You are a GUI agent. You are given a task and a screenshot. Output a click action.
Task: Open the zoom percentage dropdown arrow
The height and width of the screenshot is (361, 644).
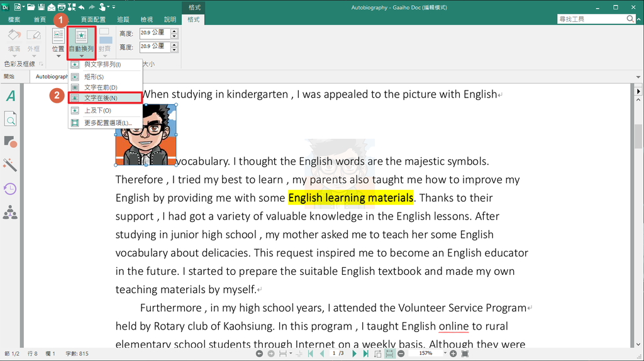tap(445, 353)
